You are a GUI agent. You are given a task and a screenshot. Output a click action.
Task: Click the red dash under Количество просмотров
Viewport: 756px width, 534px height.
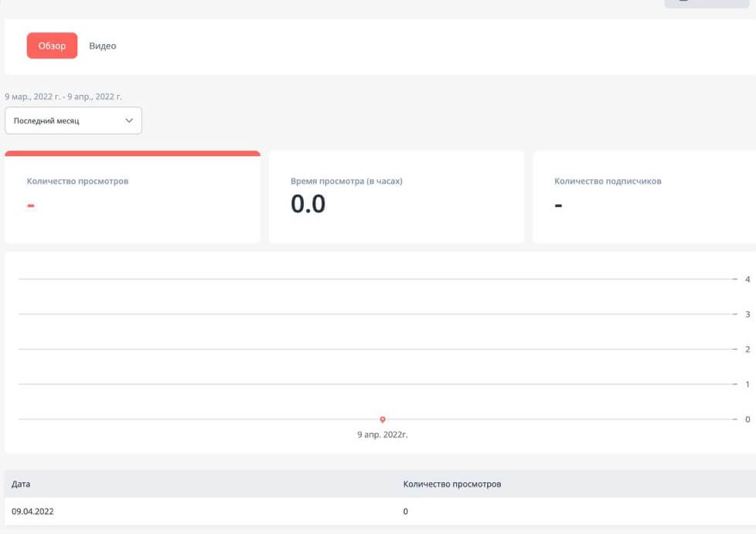coord(31,206)
